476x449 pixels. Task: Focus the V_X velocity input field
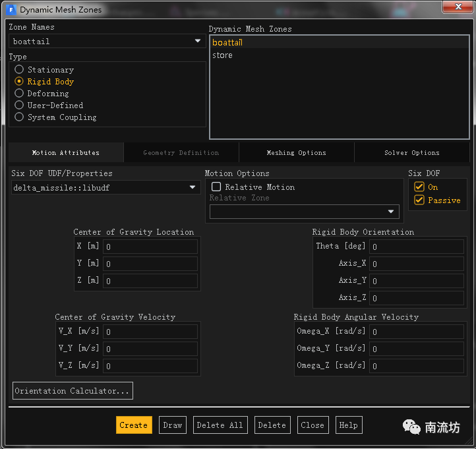[x=150, y=332]
